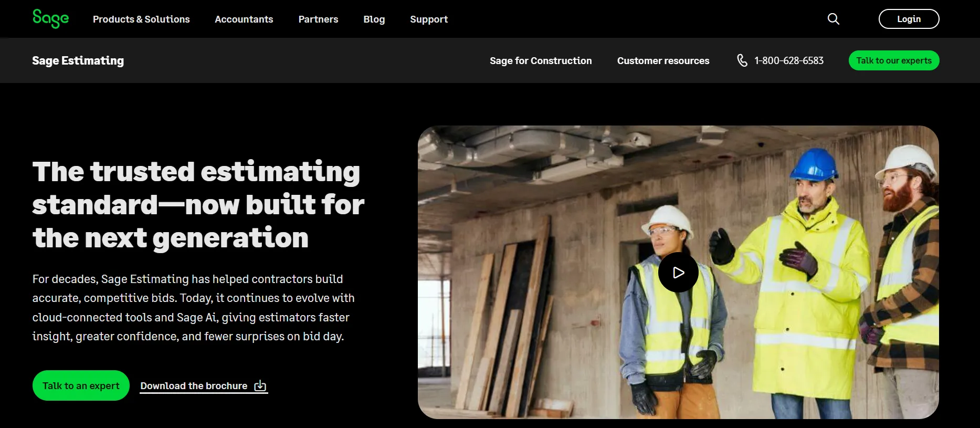Open Sage for Construction link

point(541,60)
